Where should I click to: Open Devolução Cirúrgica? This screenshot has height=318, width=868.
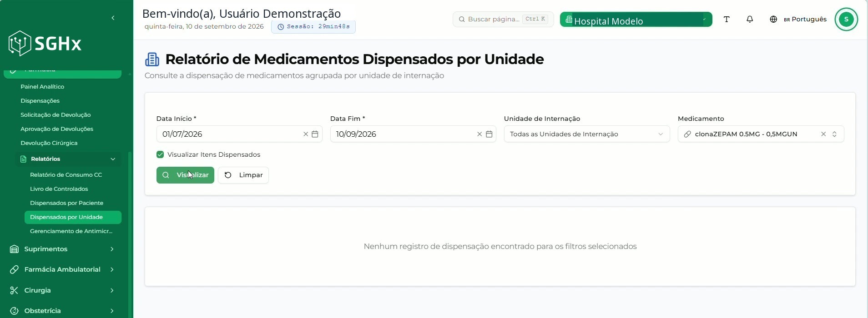click(49, 143)
